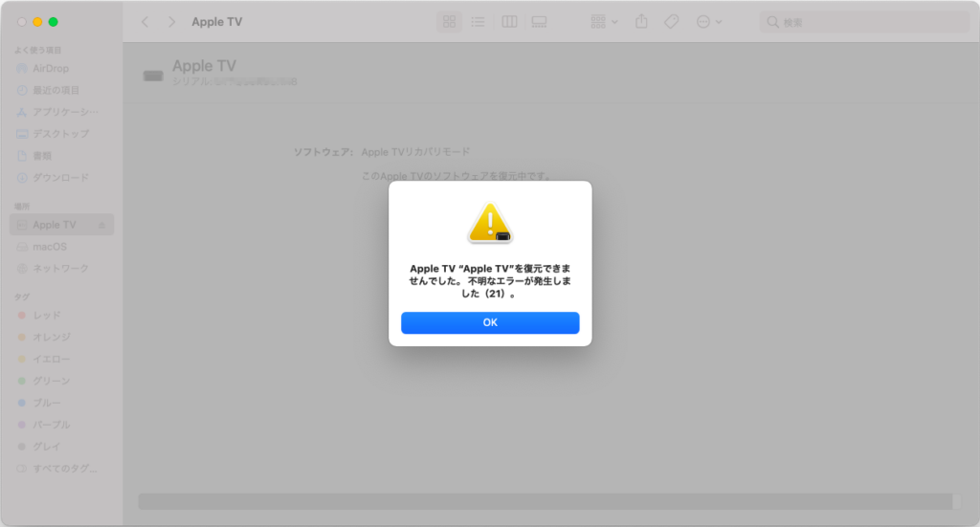Viewport: 980px width, 527px height.
Task: Eject Apple TV from the sidebar
Action: (x=102, y=225)
